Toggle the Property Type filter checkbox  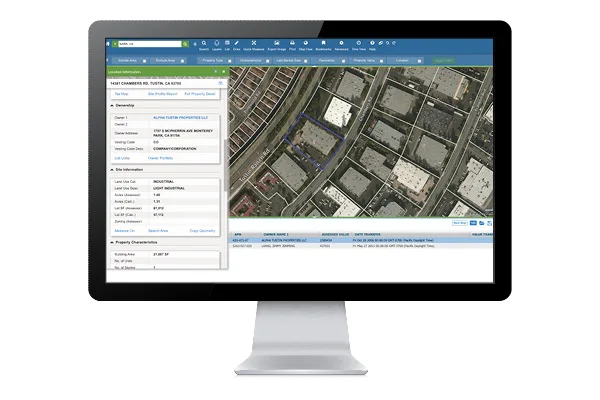[230, 61]
